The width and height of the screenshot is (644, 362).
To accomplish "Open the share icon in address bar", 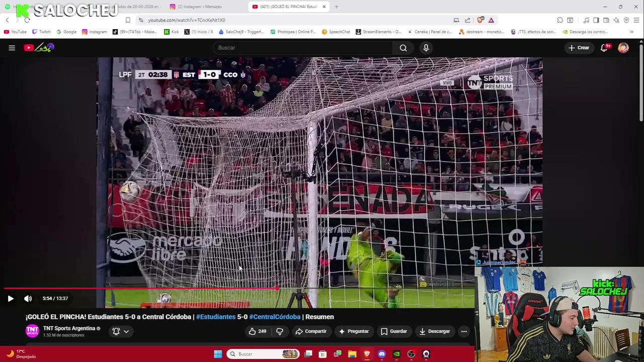I will (x=467, y=20).
